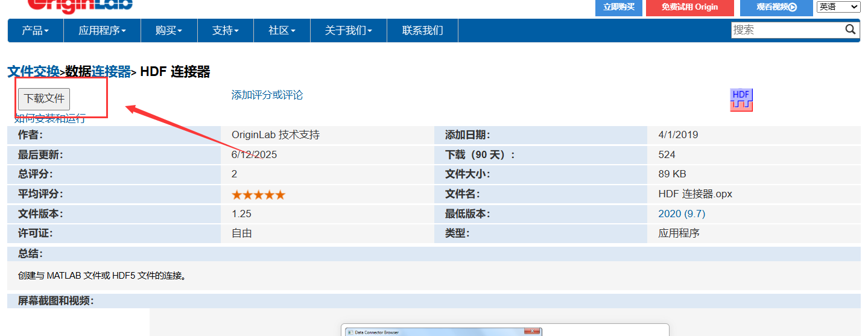Screen dimensions: 868x336
Task: Click the OriginLab logo
Action: point(79,6)
